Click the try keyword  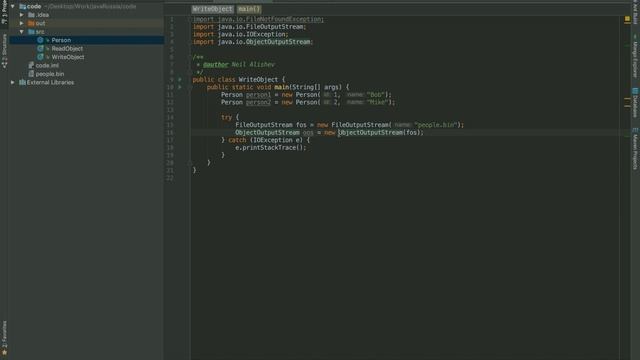click(227, 118)
